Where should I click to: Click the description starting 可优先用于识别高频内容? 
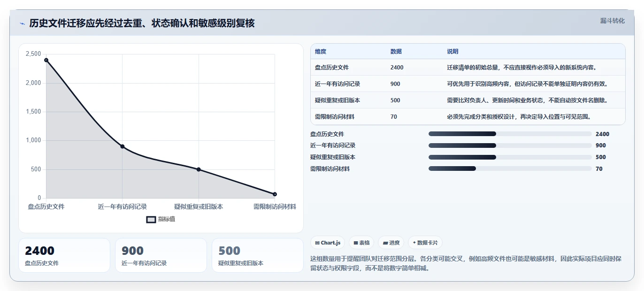point(528,84)
